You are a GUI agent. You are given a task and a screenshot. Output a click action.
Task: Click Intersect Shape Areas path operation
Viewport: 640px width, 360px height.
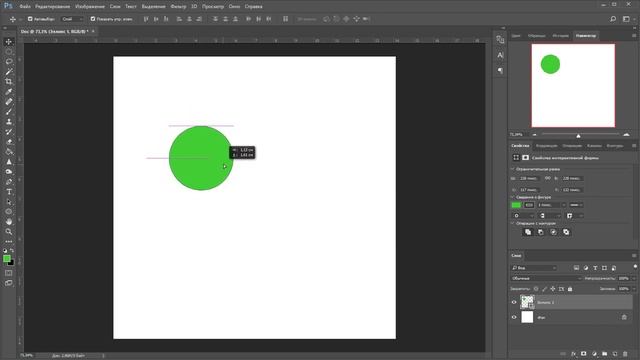tap(553, 232)
